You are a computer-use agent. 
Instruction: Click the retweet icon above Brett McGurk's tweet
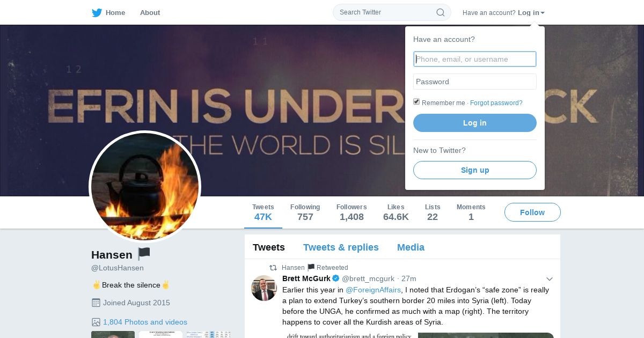(x=273, y=268)
